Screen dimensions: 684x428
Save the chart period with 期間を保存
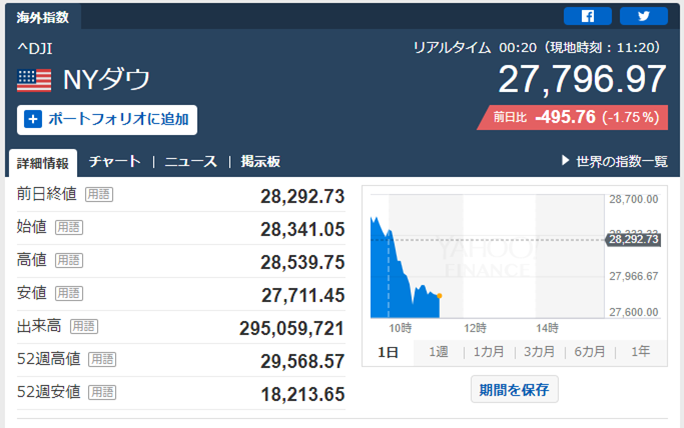[x=514, y=389]
